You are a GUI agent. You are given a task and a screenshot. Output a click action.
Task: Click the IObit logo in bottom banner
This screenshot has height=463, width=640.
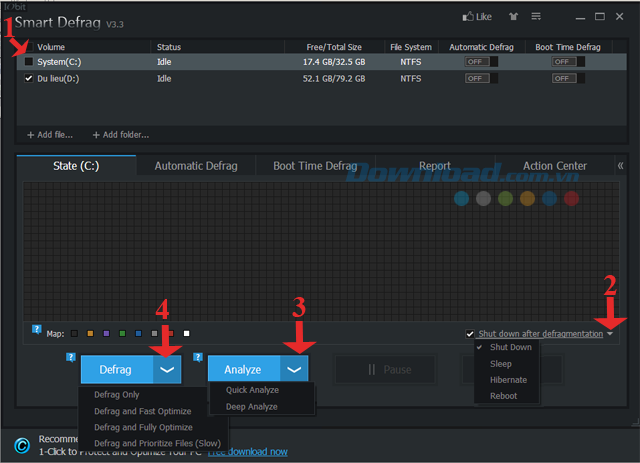coord(20,445)
